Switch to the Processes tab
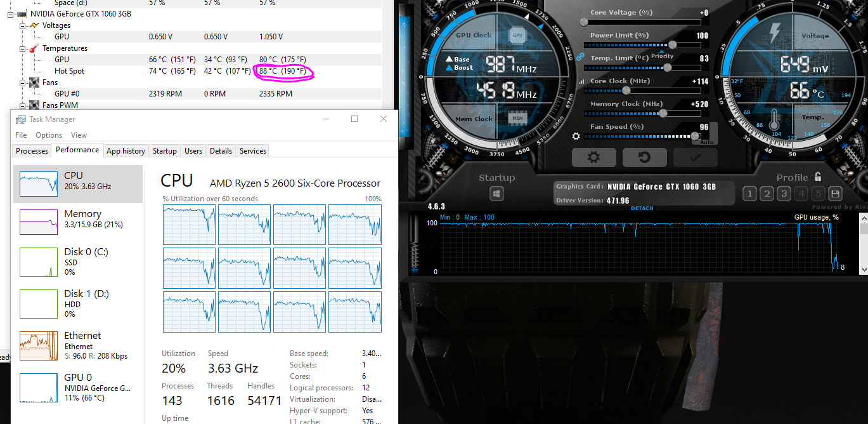868x424 pixels. coord(32,150)
